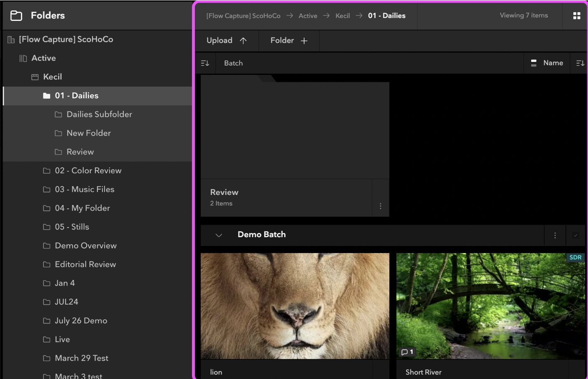
Task: Select 02 - Color Review in folder tree
Action: click(88, 171)
